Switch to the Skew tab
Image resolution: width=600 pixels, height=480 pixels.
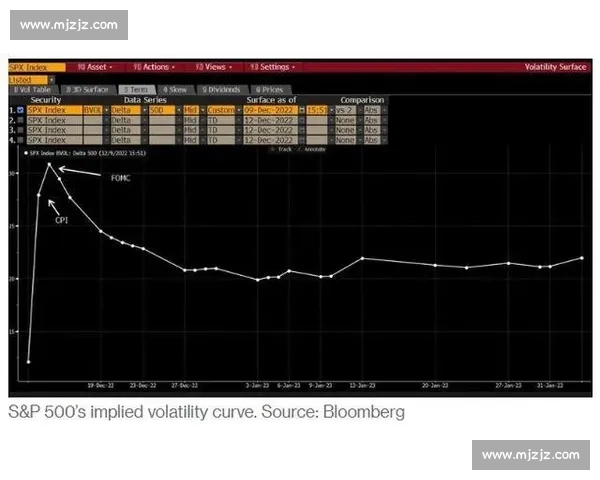(x=175, y=89)
